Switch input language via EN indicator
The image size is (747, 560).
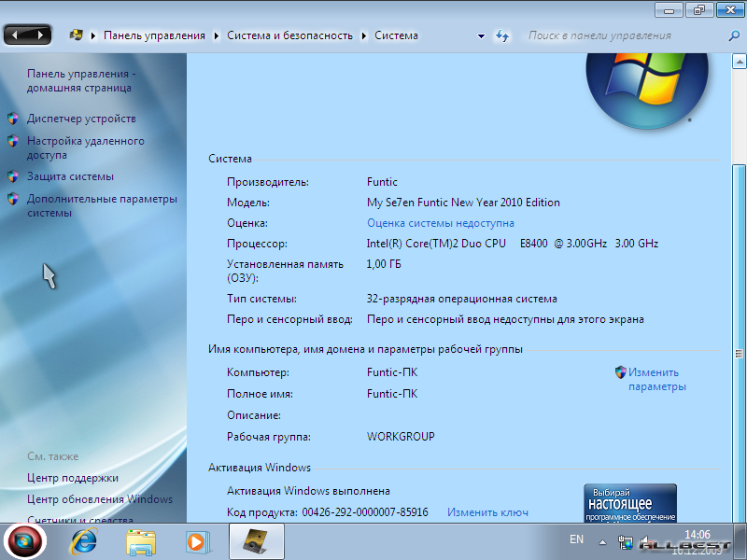(x=576, y=539)
